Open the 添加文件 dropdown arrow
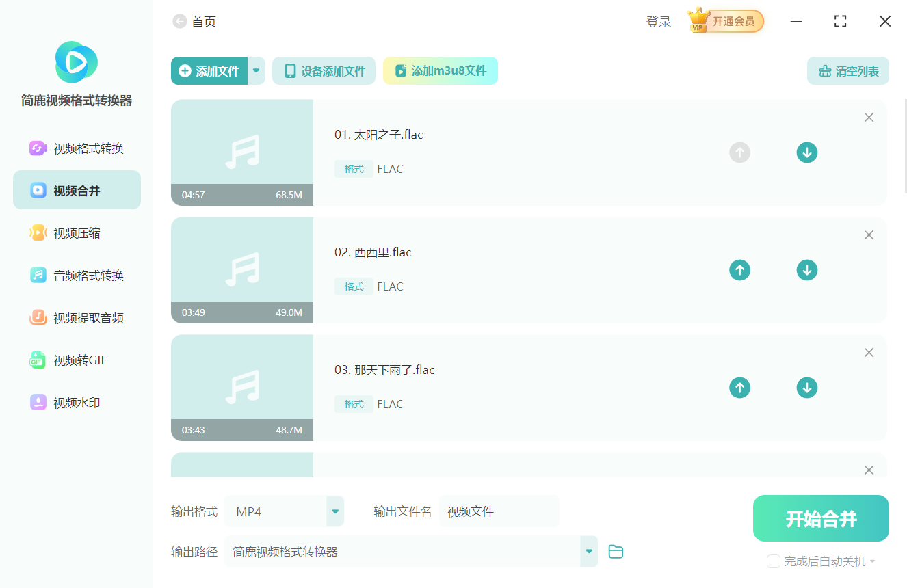This screenshot has width=907, height=588. tap(256, 70)
